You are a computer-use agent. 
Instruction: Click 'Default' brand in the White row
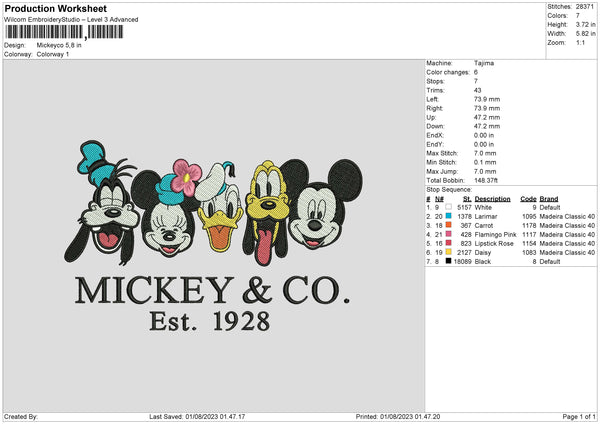tap(550, 207)
